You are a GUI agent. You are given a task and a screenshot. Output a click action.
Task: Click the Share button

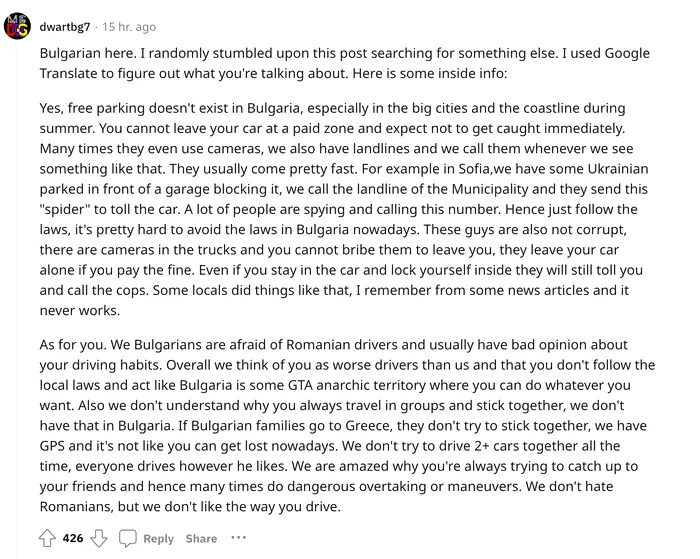click(201, 538)
